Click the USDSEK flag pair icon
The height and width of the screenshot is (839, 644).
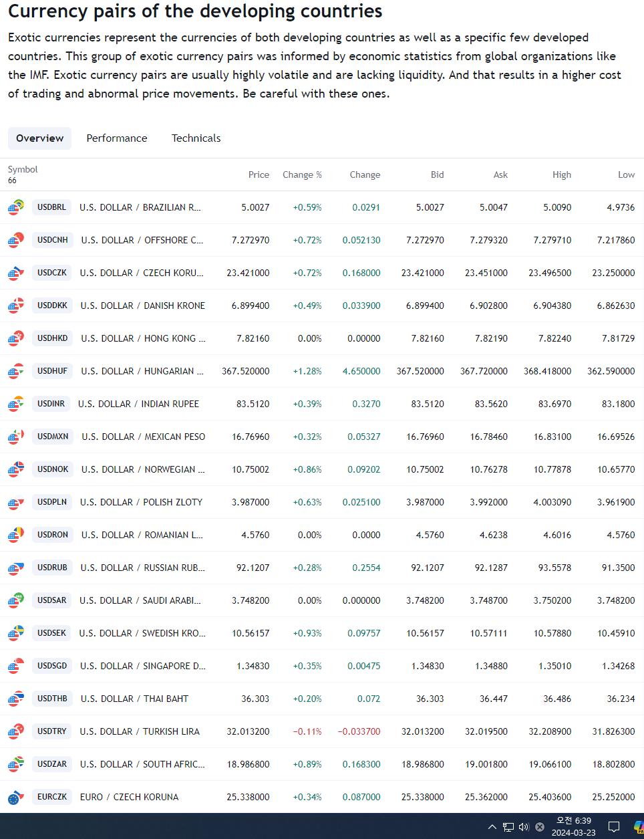click(16, 633)
